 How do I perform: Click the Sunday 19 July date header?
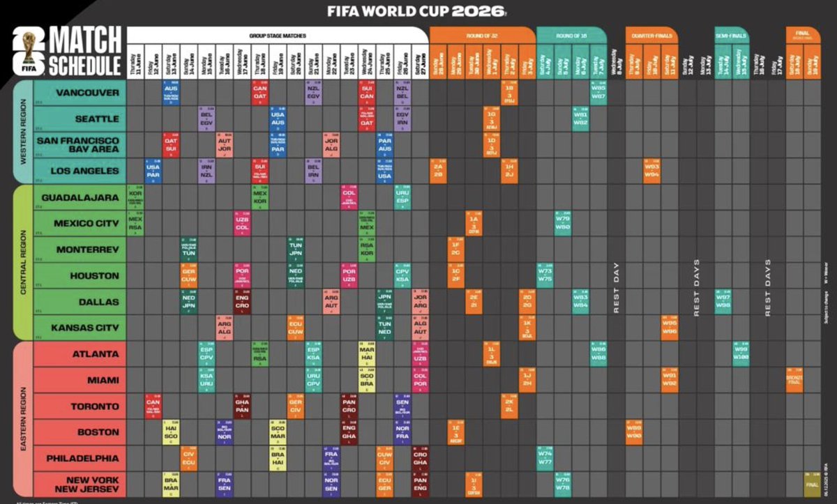813,61
